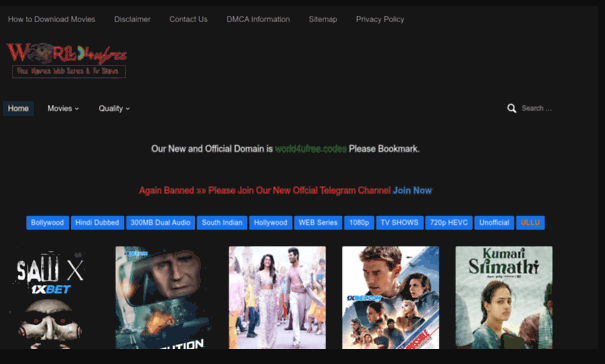Select the 720p HEVC category
605x364 pixels.
point(449,223)
